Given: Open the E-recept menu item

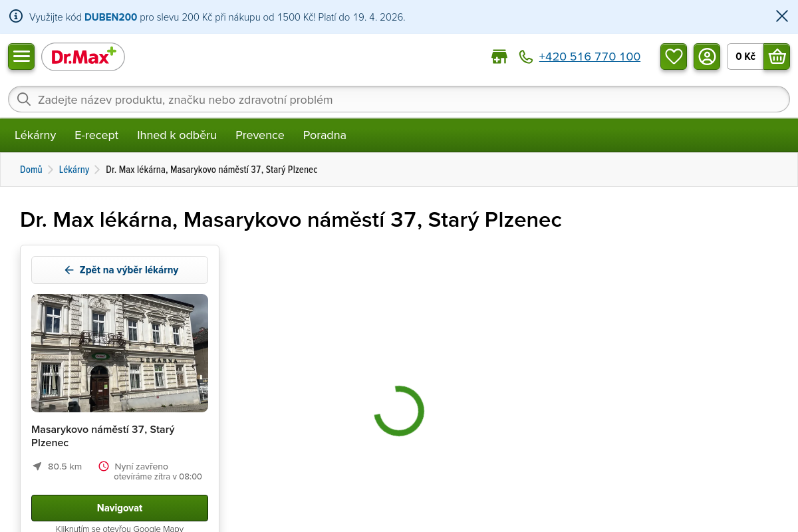Looking at the screenshot, I should click(96, 135).
